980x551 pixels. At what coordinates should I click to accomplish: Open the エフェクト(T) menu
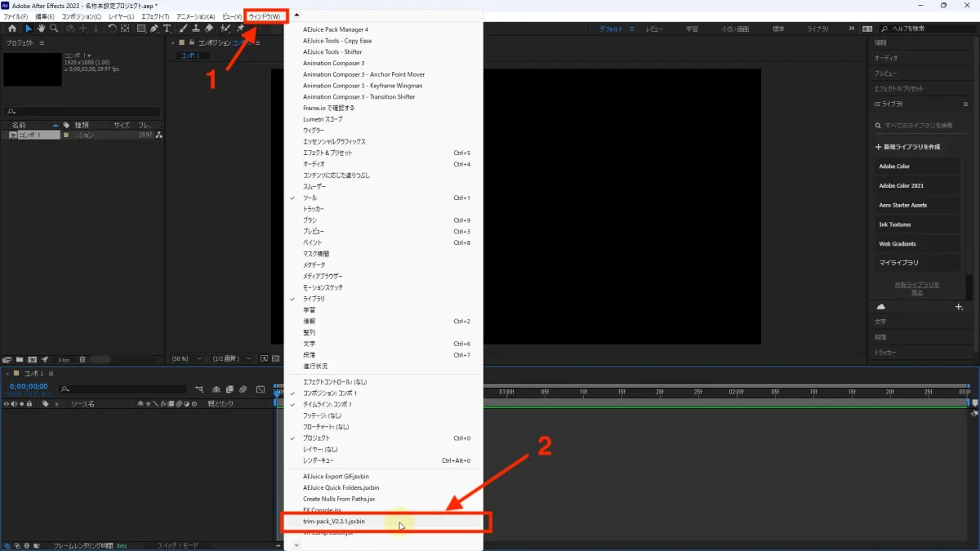[x=154, y=16]
